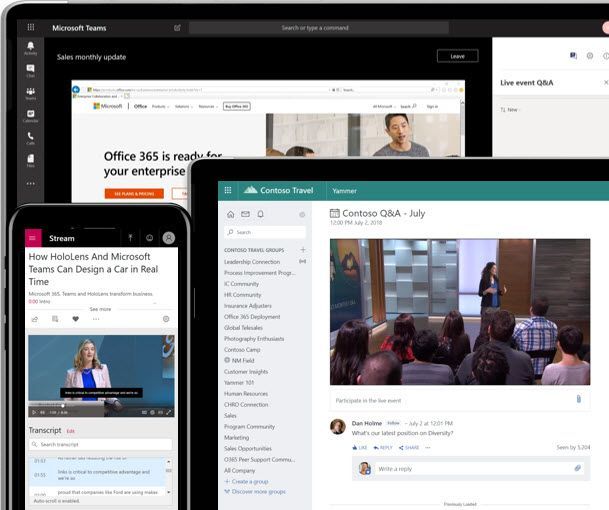The width and height of the screenshot is (609, 510).
Task: Open Yammer notifications bell
Action: [261, 214]
